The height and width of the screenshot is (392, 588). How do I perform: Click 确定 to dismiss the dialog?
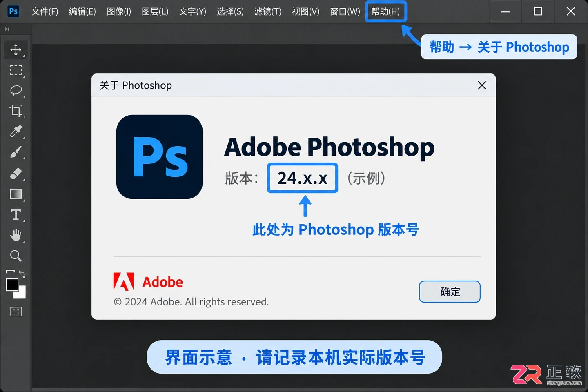coord(450,292)
